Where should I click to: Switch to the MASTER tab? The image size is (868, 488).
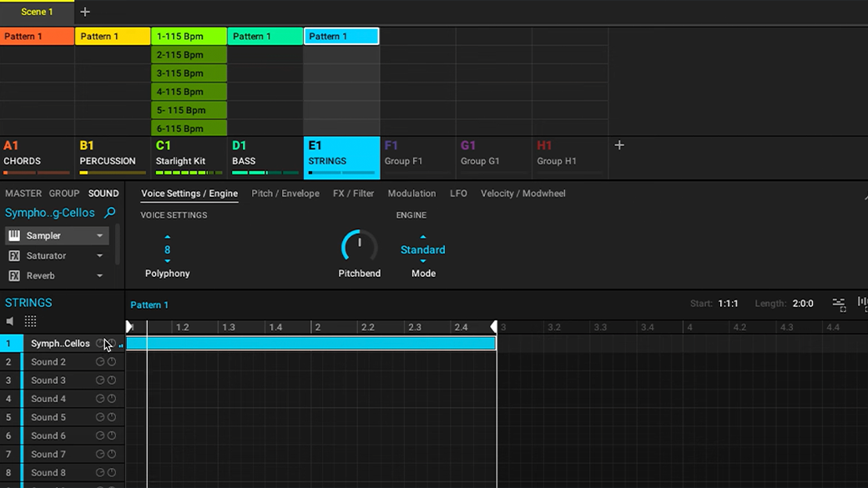pos(23,194)
